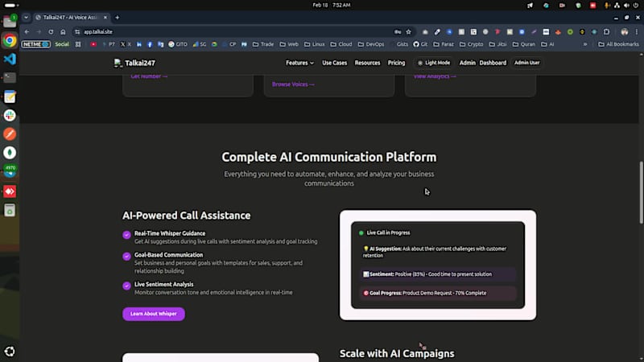Click the Sentiment Positive (85%) line
Viewport: 644px width, 362px height.
438,274
